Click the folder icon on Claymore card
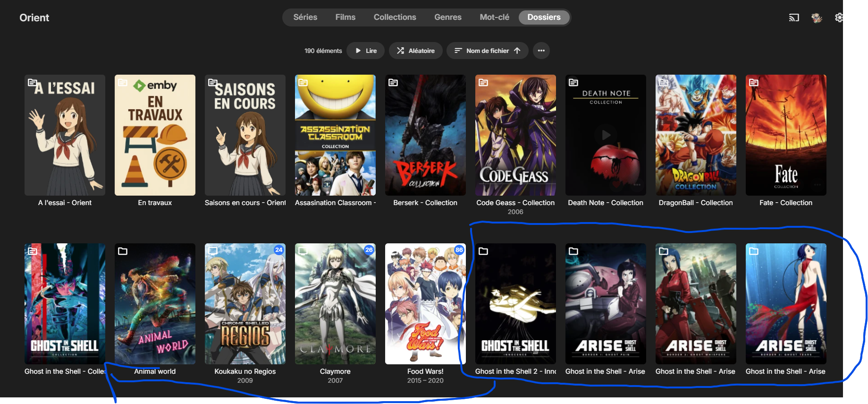Image resolution: width=868 pixels, height=404 pixels. click(x=303, y=251)
